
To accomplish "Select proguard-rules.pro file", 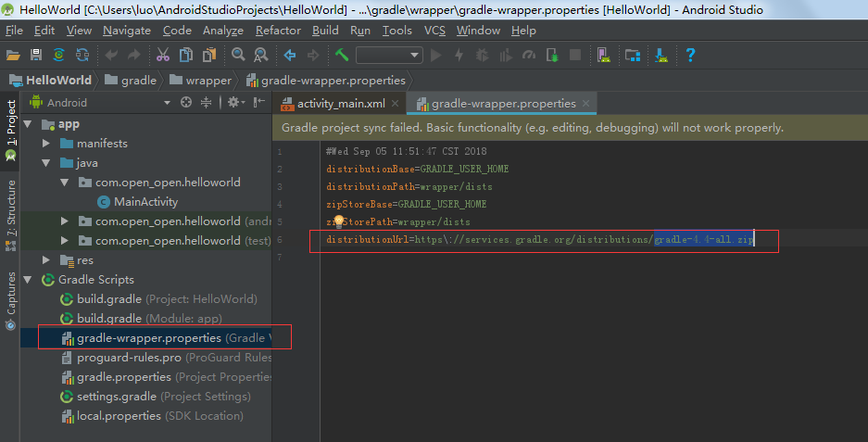I will point(166,358).
